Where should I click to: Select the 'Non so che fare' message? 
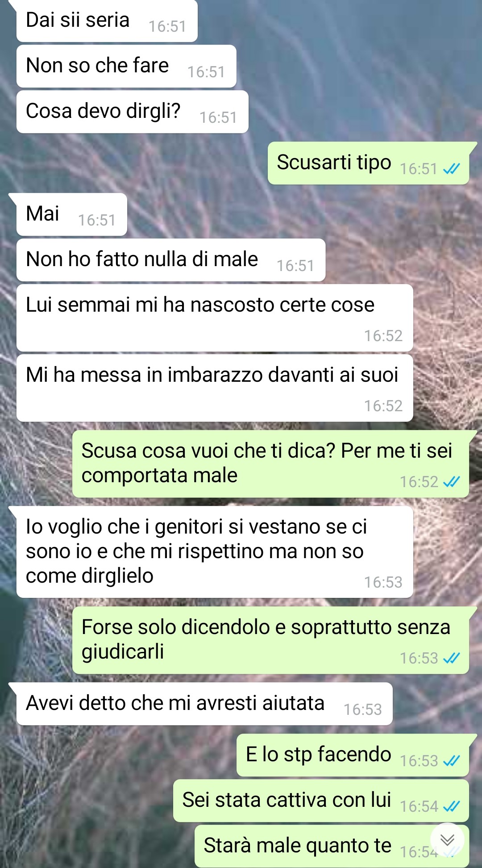(x=126, y=66)
